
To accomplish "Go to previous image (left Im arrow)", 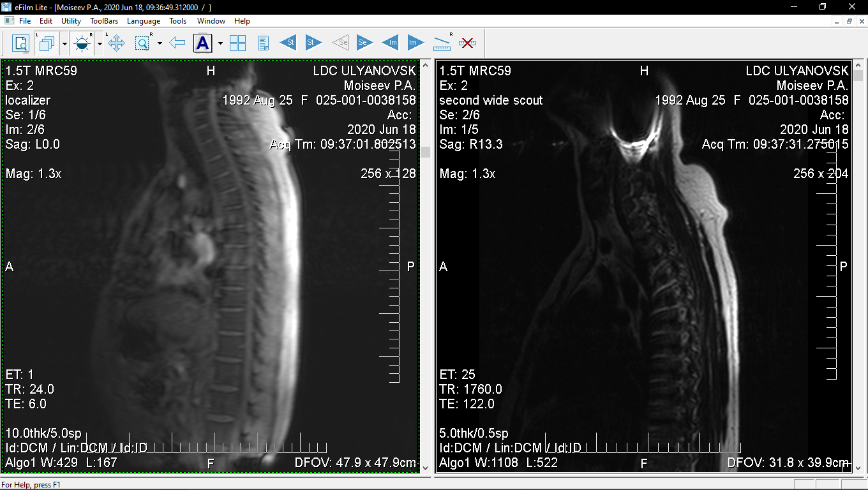I will coord(390,43).
